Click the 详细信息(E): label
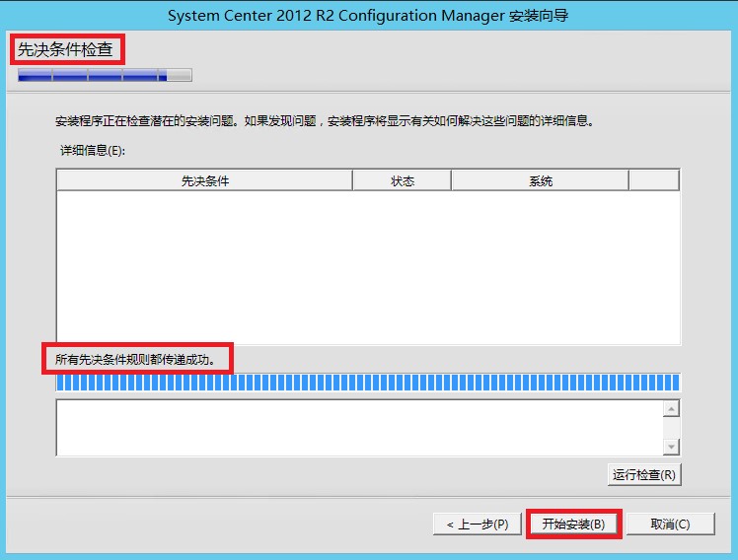Viewport: 738px width, 560px height. (93, 151)
